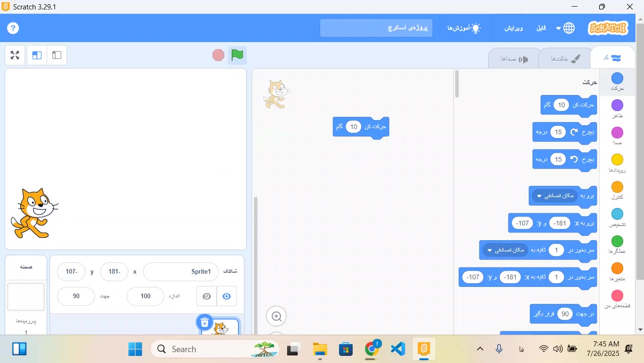Switch to the Code (کد) tab

pos(612,58)
